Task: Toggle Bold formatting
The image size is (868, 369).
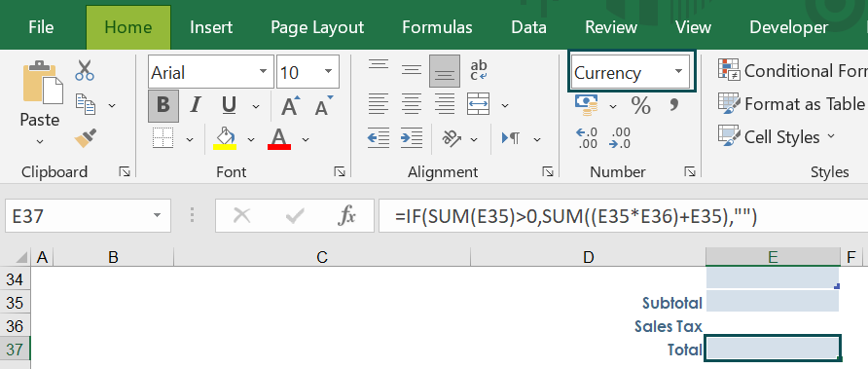Action: pyautogui.click(x=163, y=105)
